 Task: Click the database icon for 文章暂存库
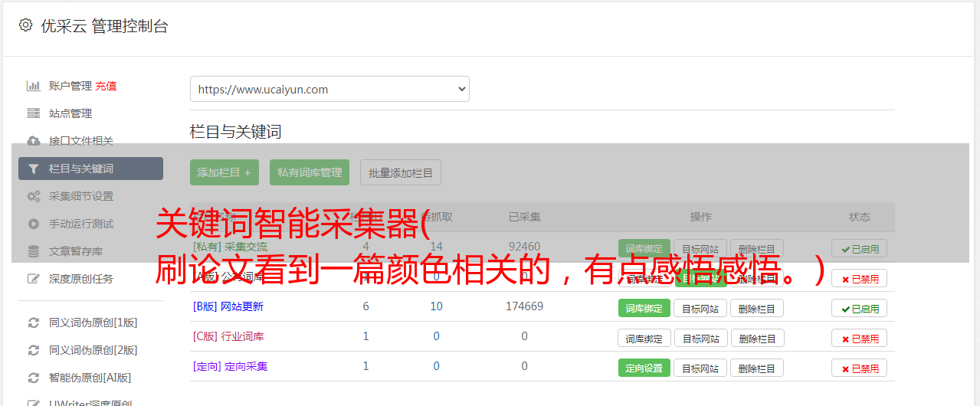33,251
